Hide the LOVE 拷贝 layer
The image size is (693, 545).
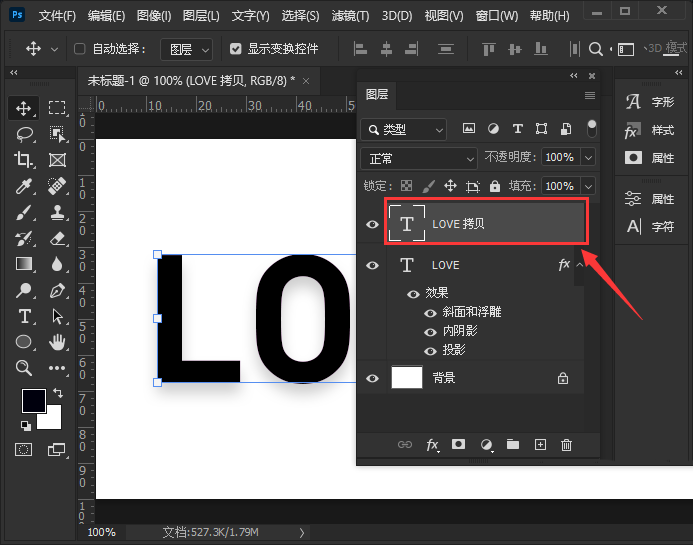click(x=372, y=224)
